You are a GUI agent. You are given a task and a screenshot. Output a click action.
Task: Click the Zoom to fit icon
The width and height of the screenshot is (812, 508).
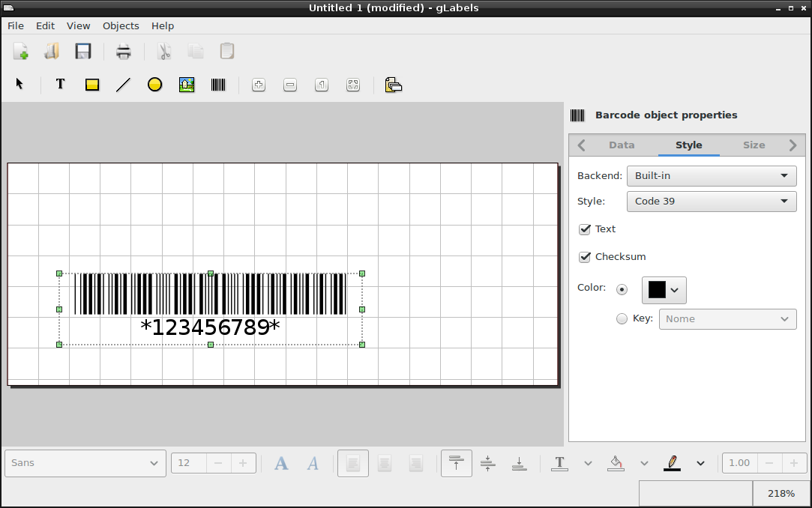(x=353, y=85)
